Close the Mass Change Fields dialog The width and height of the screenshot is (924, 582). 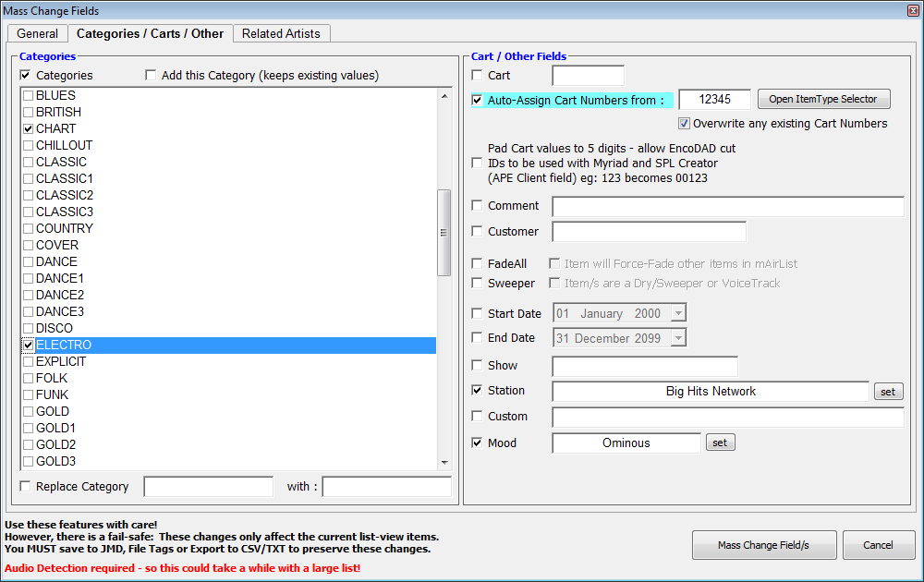[x=913, y=10]
